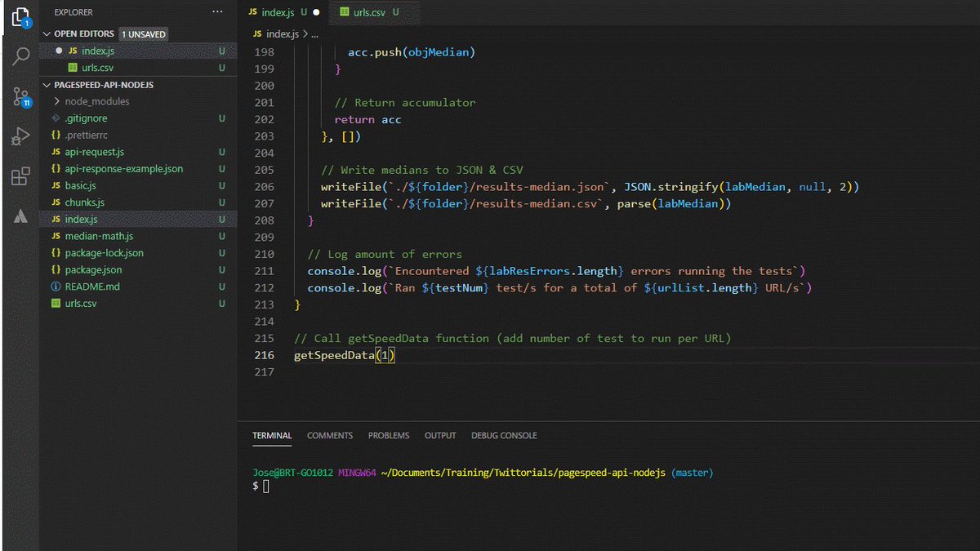The width and height of the screenshot is (980, 551).
Task: Click the .gitignore file icon
Action: 56,118
